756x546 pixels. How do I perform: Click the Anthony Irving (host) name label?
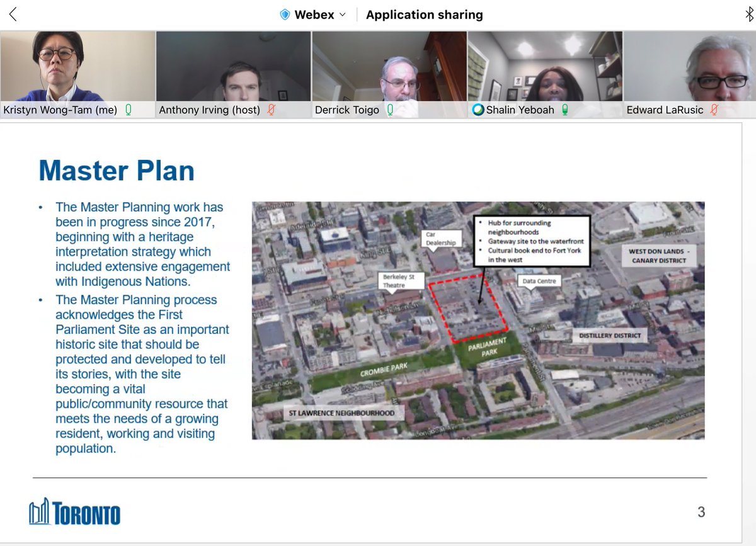[210, 110]
